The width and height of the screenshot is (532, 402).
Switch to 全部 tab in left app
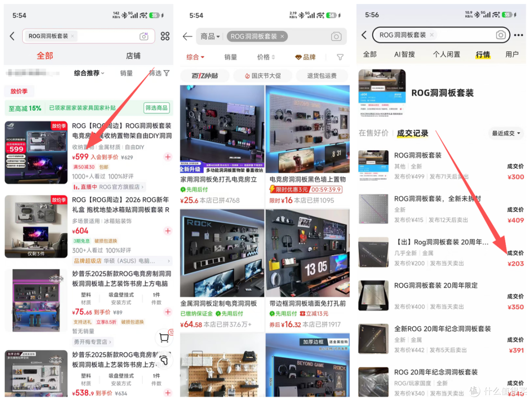tap(45, 56)
